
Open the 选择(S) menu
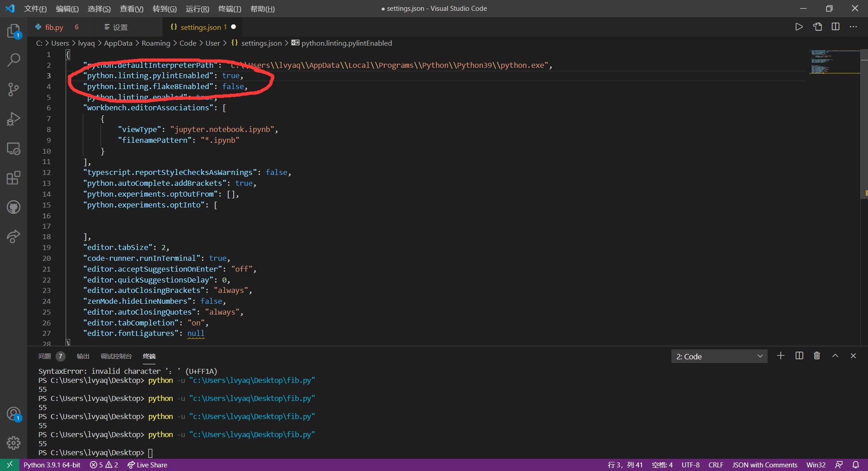pos(99,9)
